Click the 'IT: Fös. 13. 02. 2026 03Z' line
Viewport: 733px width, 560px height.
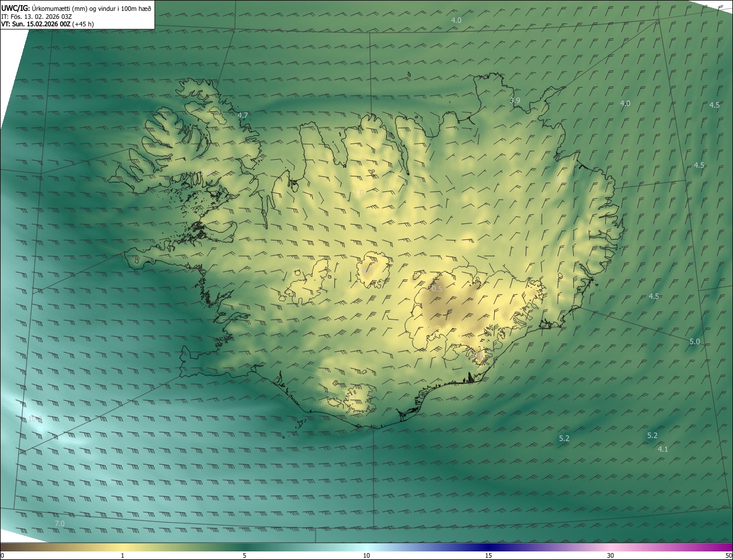pos(40,16)
